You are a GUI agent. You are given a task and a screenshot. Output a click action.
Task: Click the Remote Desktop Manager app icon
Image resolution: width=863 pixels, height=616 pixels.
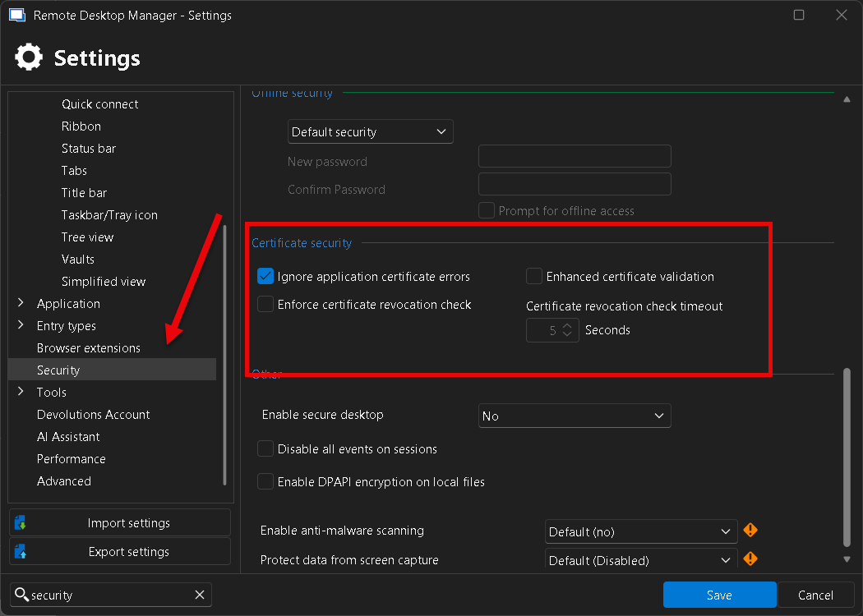click(17, 15)
